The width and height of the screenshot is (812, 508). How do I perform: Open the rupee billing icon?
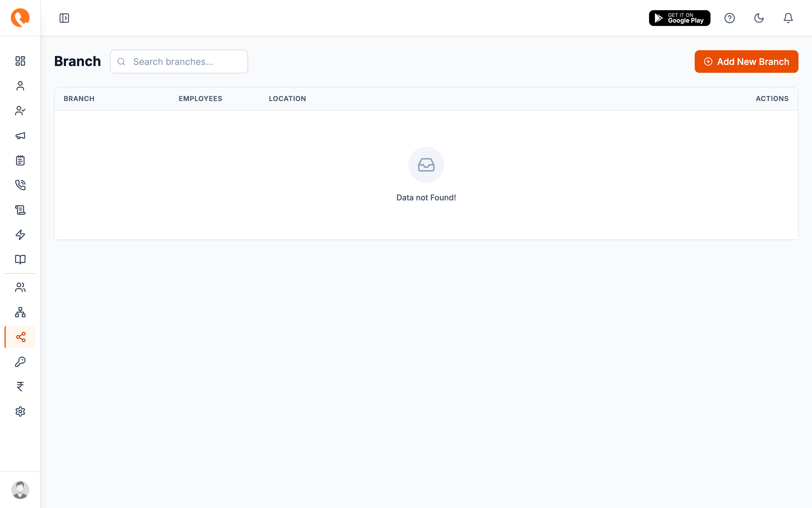(x=20, y=387)
